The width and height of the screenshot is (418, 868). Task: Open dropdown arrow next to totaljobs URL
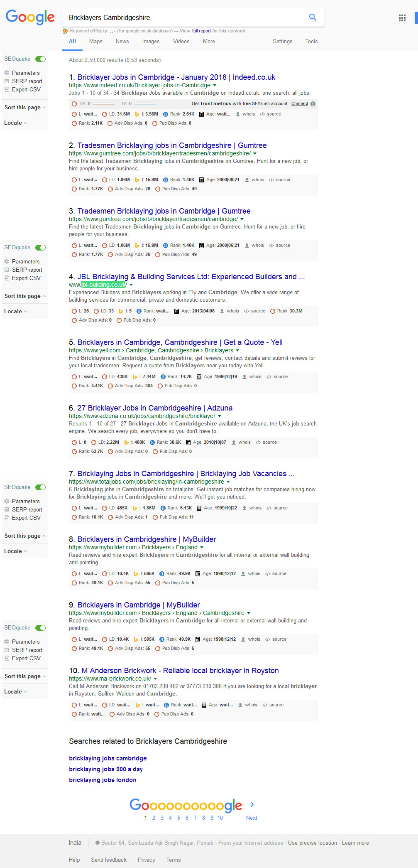pyautogui.click(x=228, y=482)
